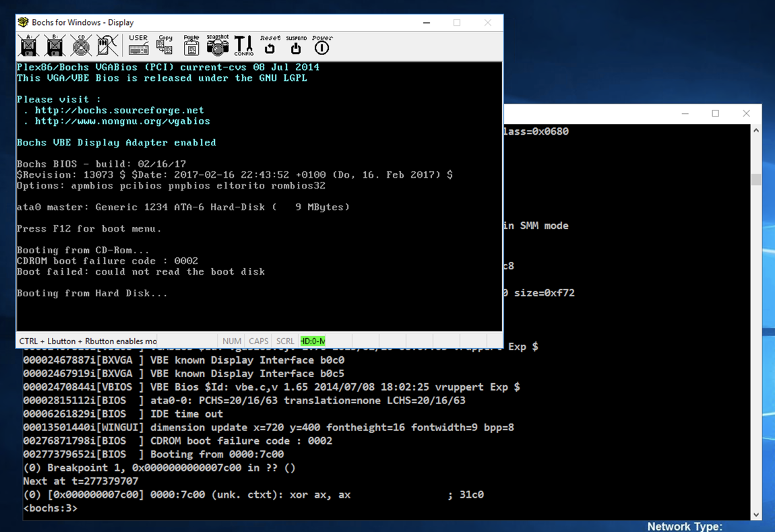This screenshot has height=532, width=775.
Task: Click the console scrollbar thumb
Action: tap(755, 179)
